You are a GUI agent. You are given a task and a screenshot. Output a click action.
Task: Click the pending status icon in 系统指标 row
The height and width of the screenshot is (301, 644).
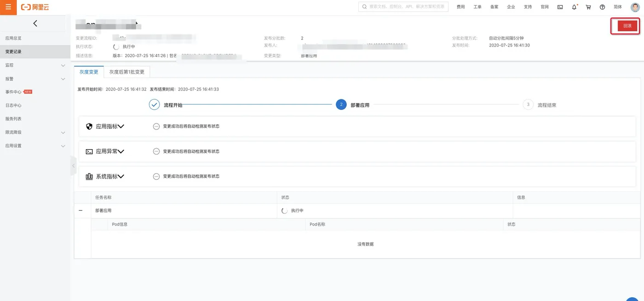pyautogui.click(x=156, y=176)
